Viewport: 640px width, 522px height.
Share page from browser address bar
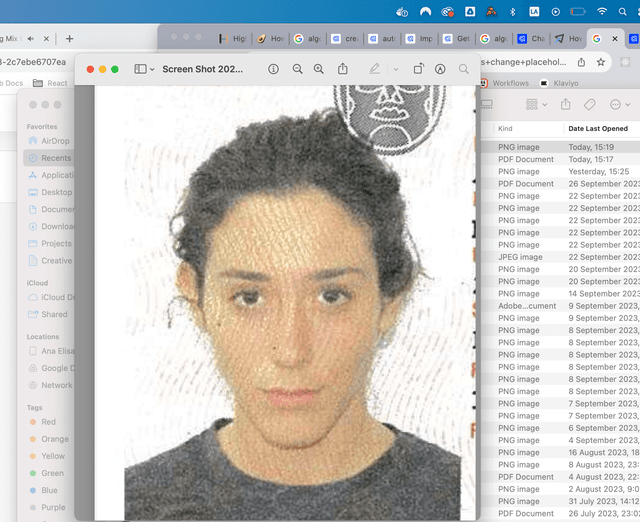point(581,62)
